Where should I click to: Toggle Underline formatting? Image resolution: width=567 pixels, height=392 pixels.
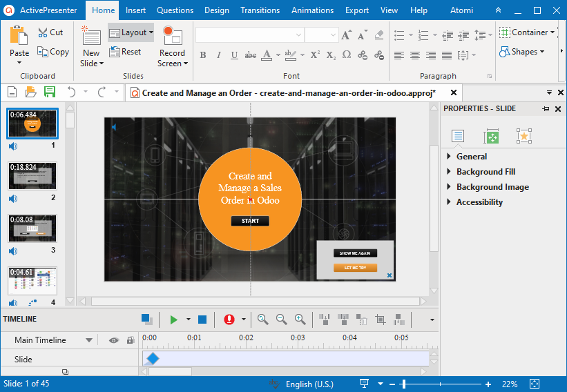coord(234,55)
